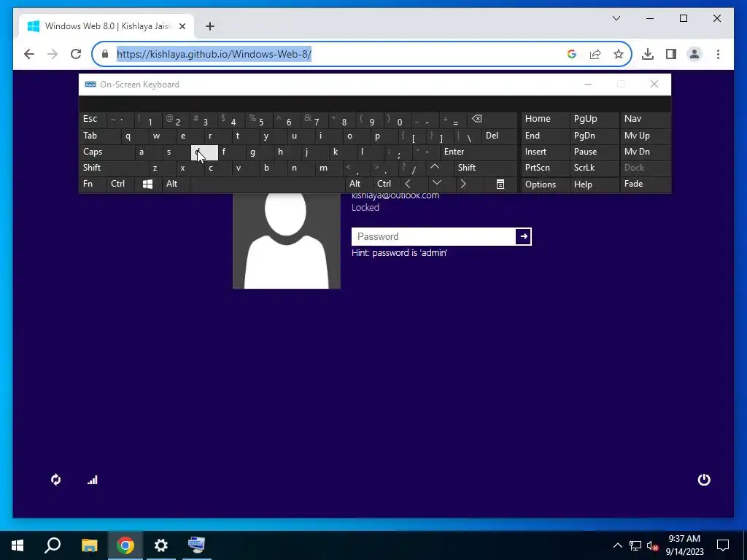This screenshot has height=560, width=747.
Task: Click the Help key on the keyboard
Action: point(594,184)
